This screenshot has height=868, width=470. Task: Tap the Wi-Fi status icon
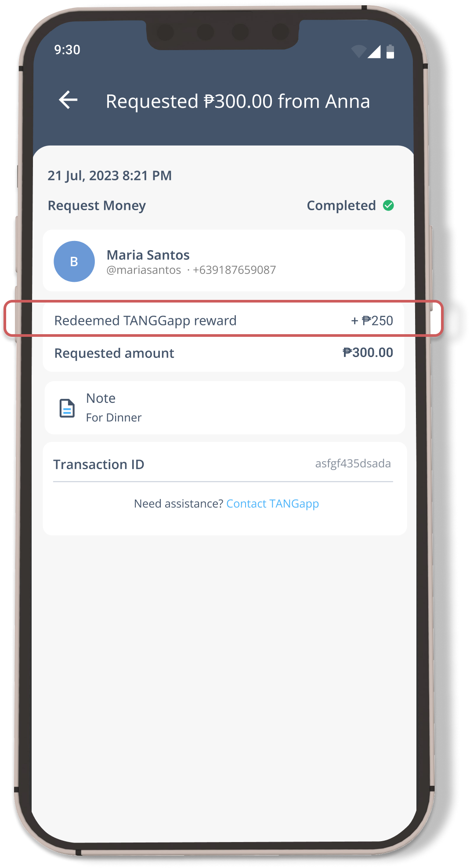tap(359, 51)
